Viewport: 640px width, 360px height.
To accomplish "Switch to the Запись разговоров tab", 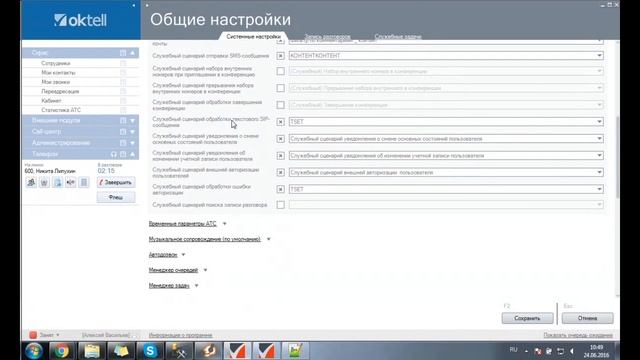I will pyautogui.click(x=327, y=36).
